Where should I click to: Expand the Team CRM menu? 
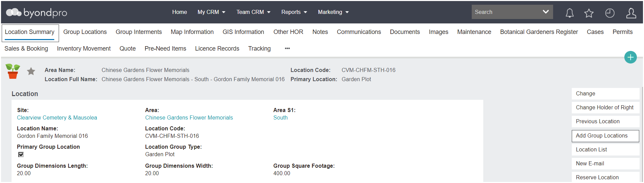[x=253, y=12]
